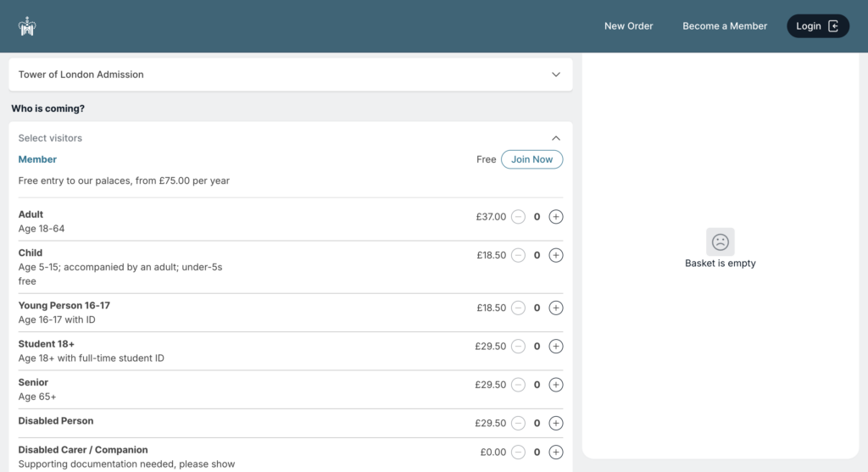
Task: Expand the Tower of London Admission dropdown
Action: click(x=291, y=75)
